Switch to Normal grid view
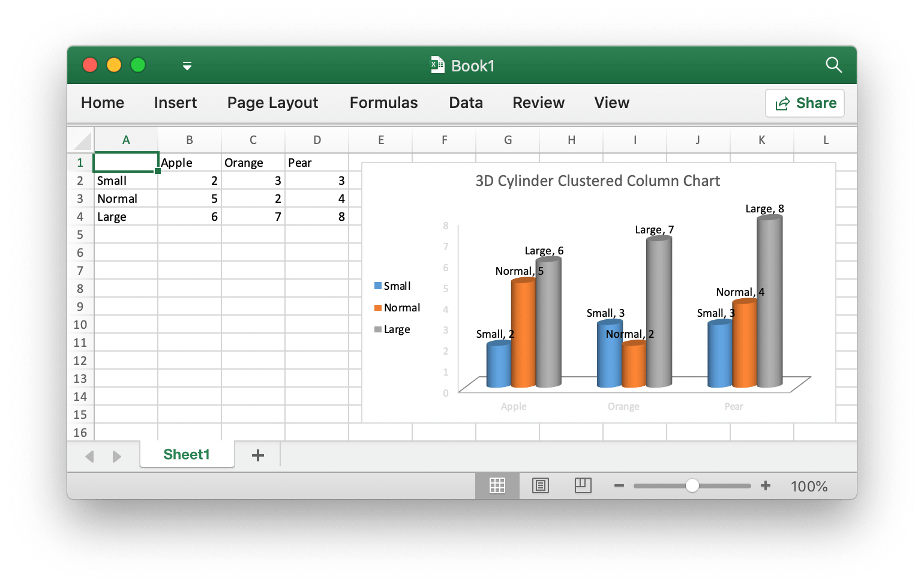The image size is (924, 588). tap(497, 485)
